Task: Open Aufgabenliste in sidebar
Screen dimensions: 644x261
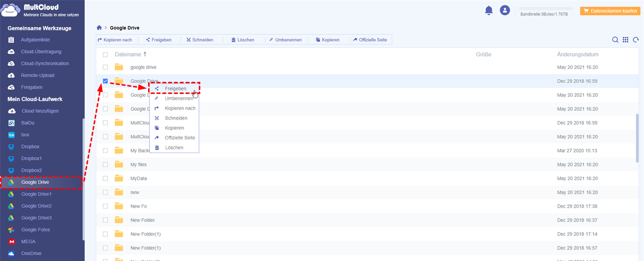Action: 35,40
